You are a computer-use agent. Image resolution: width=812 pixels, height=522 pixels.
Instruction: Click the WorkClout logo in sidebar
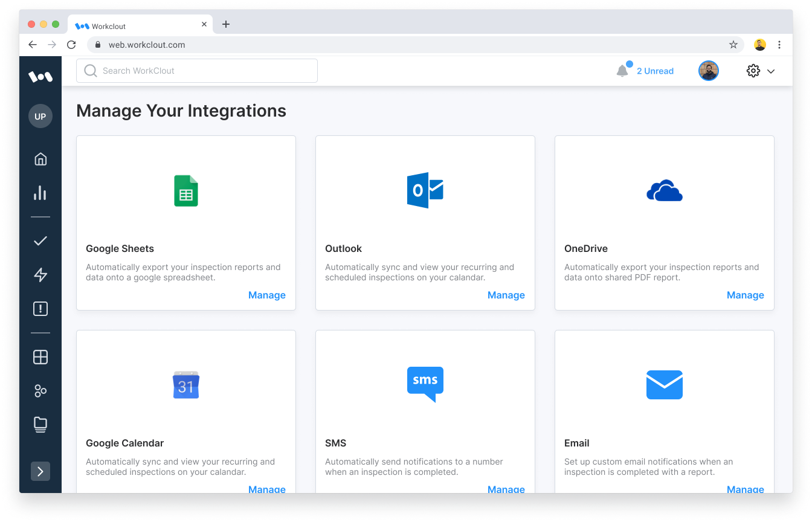coord(40,77)
